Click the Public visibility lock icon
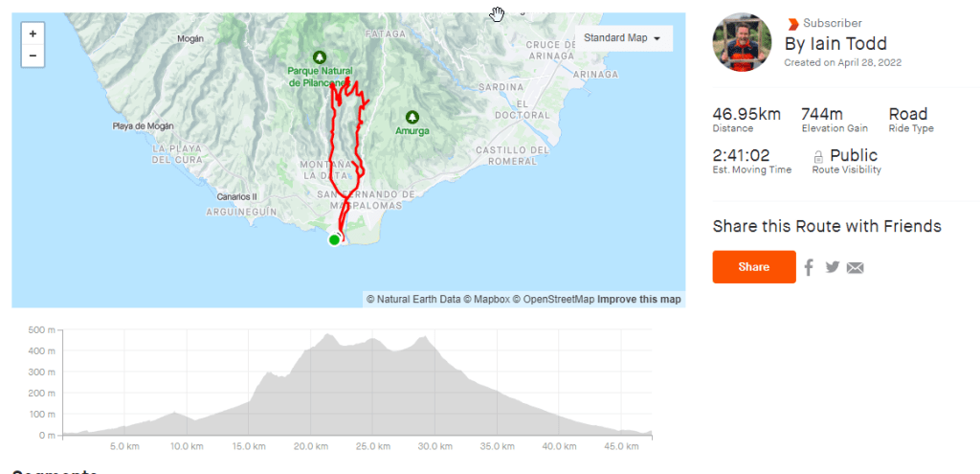Viewport: 980px width, 474px height. pos(818,156)
